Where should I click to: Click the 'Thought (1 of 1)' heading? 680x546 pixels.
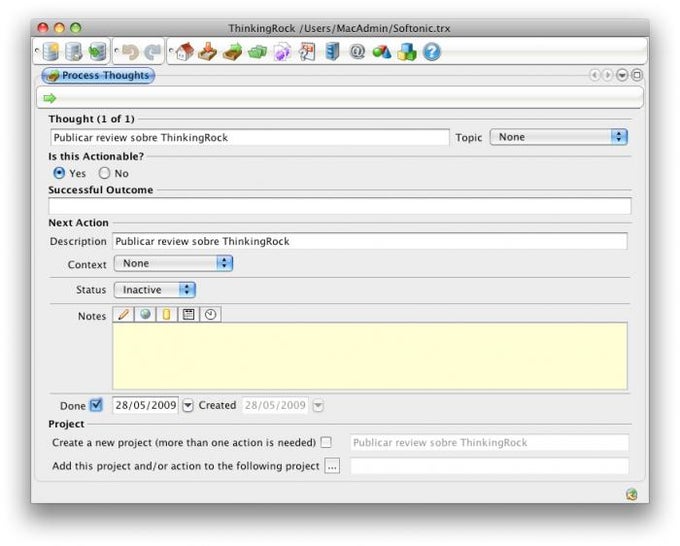tap(92, 119)
